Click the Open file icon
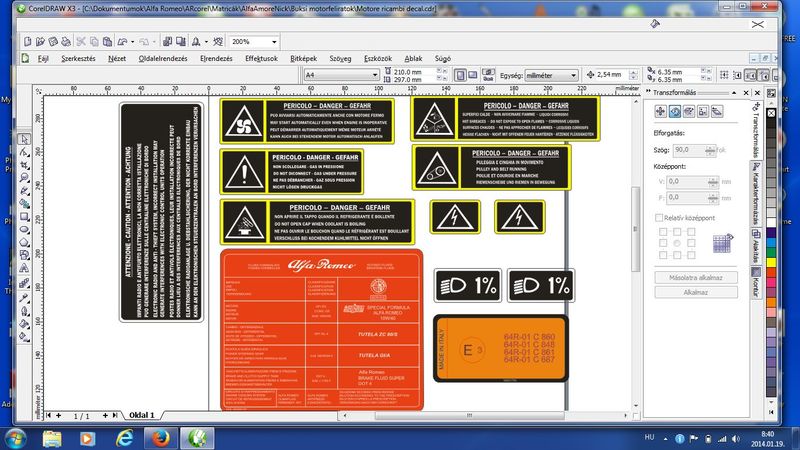 (40, 41)
